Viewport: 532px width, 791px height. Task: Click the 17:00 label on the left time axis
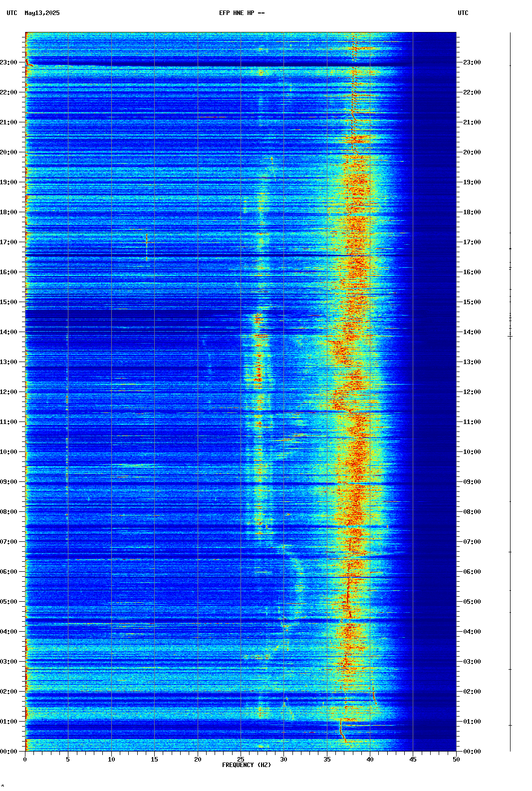(x=8, y=242)
